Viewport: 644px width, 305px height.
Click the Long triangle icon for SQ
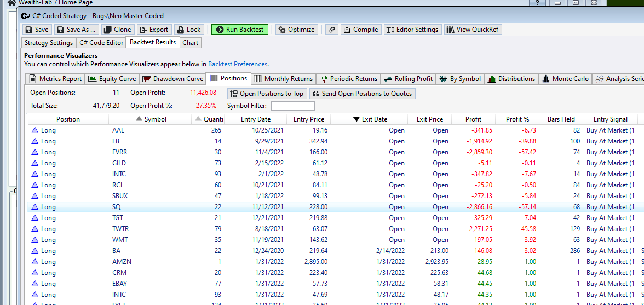[x=35, y=207]
